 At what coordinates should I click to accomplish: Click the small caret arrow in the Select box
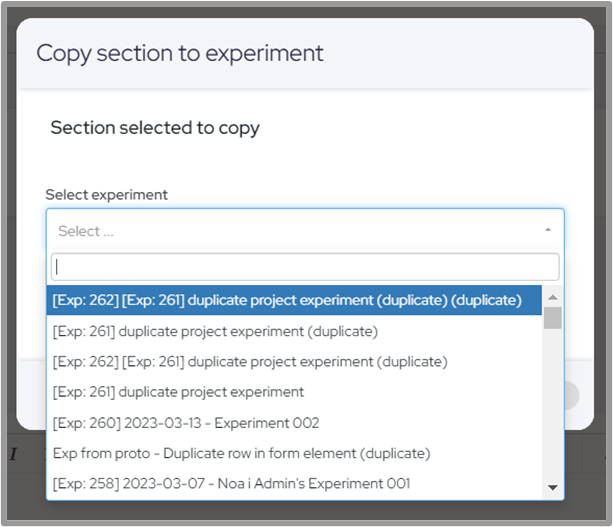pyautogui.click(x=547, y=231)
